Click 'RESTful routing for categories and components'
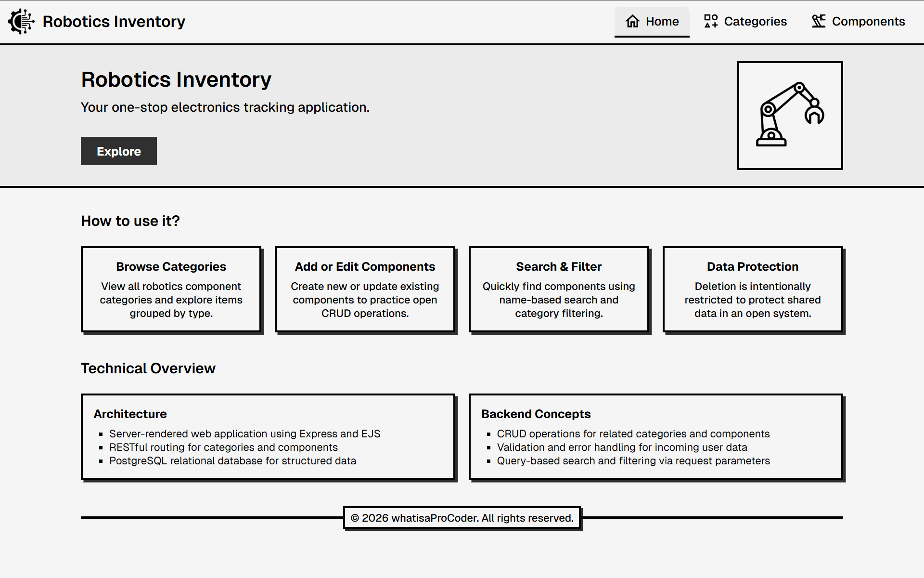The height and width of the screenshot is (578, 924). coord(223,447)
